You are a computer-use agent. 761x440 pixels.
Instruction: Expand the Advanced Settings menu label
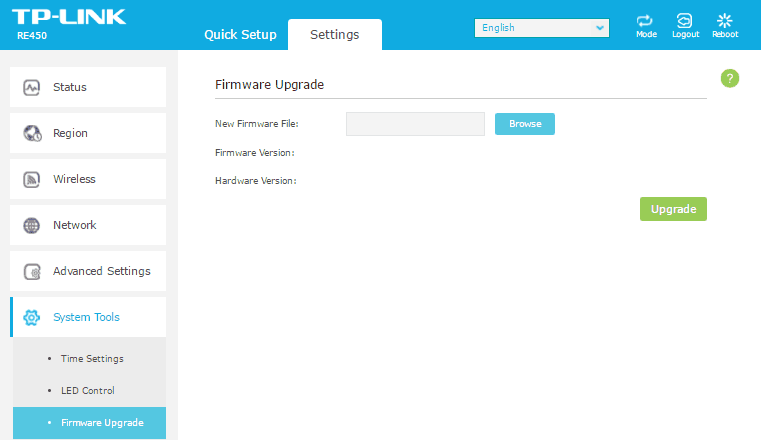coord(102,271)
